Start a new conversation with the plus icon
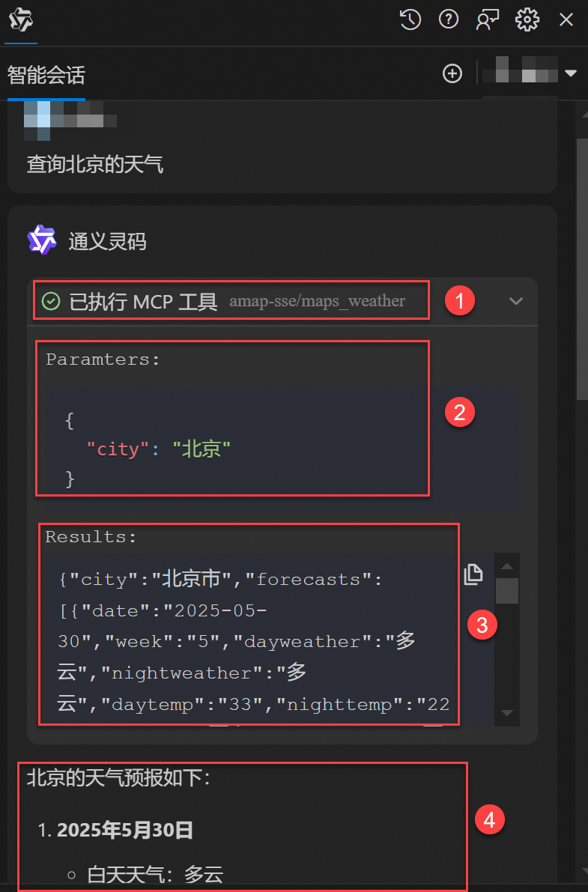Viewport: 588px width, 892px height. click(452, 73)
